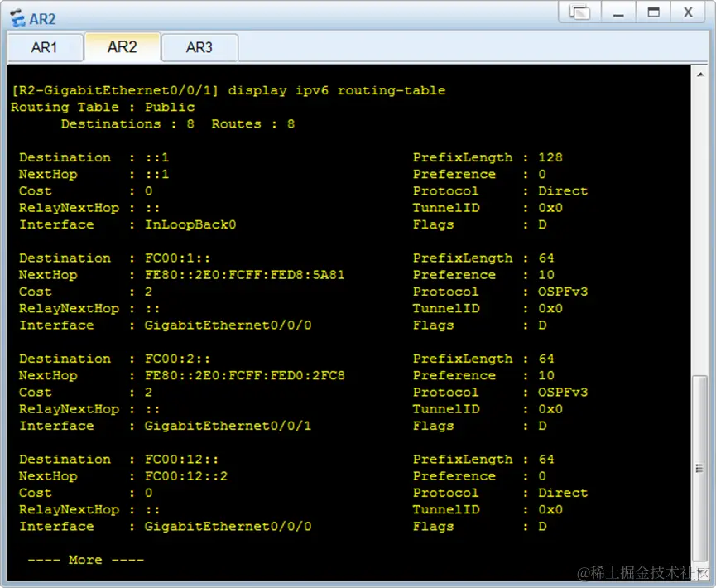
Task: Click the scrollbar up arrow
Action: tap(700, 75)
